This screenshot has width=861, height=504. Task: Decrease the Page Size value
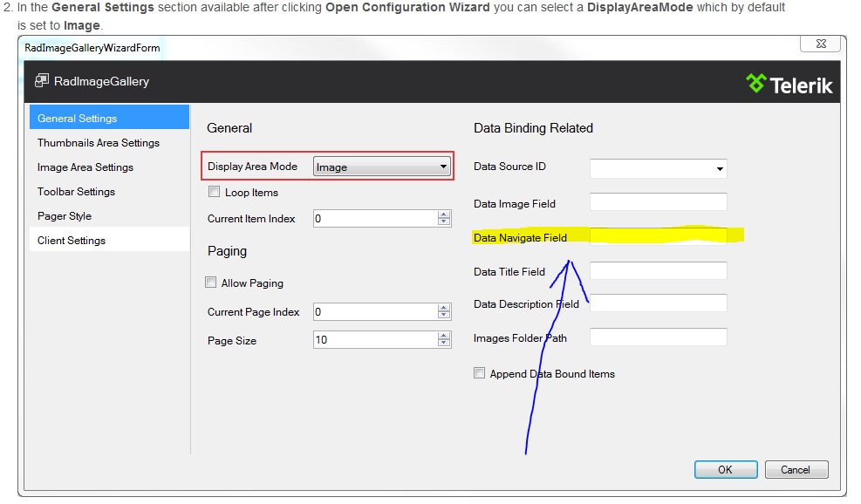[444, 343]
